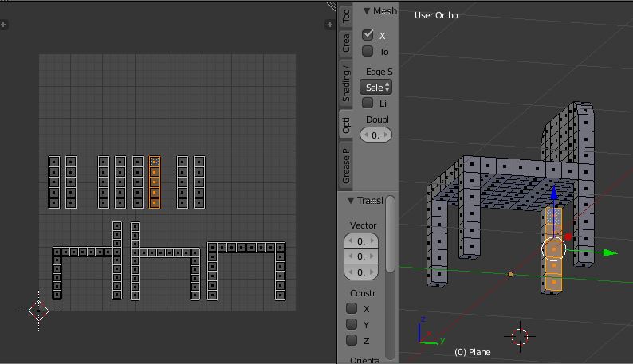Click the plus icon to open UV editor left region
This screenshot has height=364, width=633.
point(4,25)
